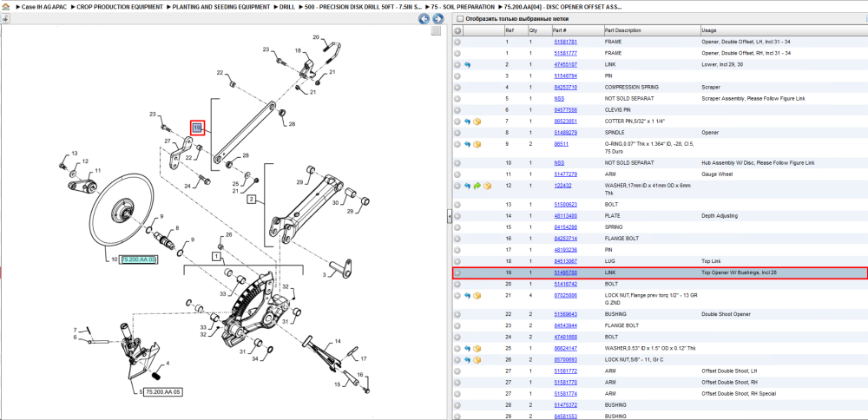Click the yellow package icon on O-RING row
868x420 pixels.
pos(477,144)
